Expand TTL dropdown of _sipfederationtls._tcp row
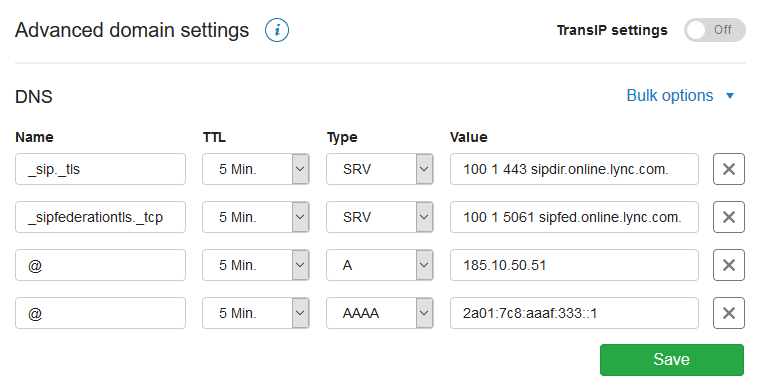 (256, 217)
